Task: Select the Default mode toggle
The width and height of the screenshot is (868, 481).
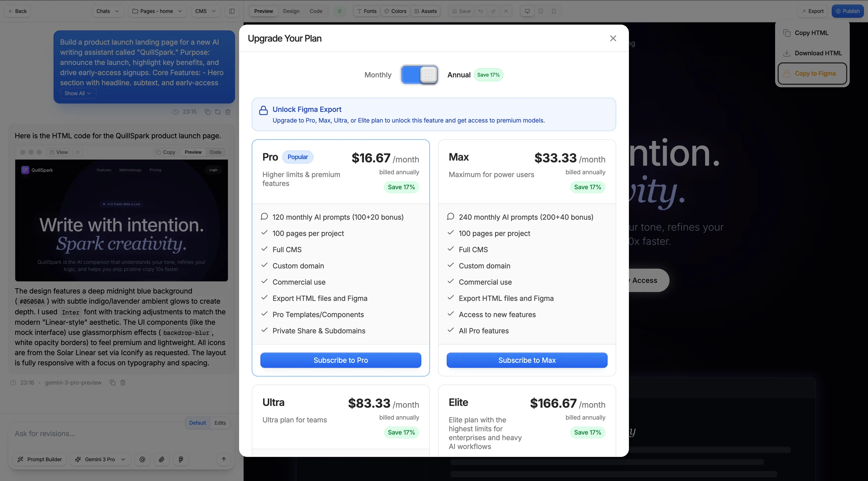Action: [197, 423]
